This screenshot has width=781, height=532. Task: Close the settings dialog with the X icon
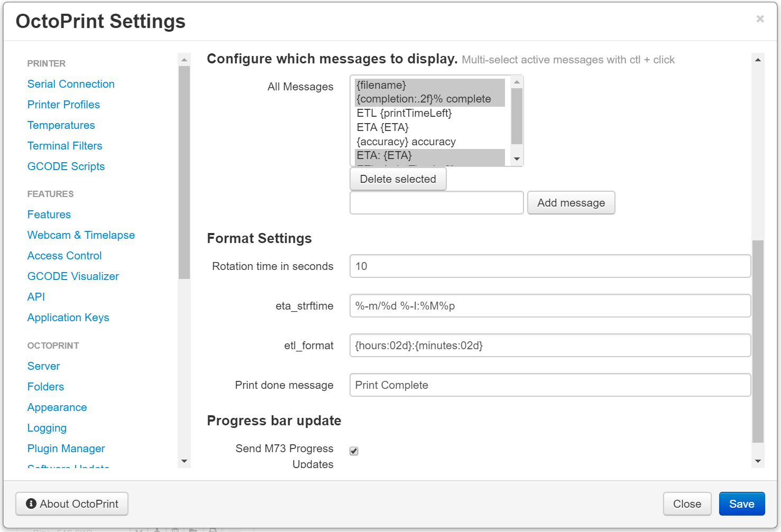tap(760, 19)
